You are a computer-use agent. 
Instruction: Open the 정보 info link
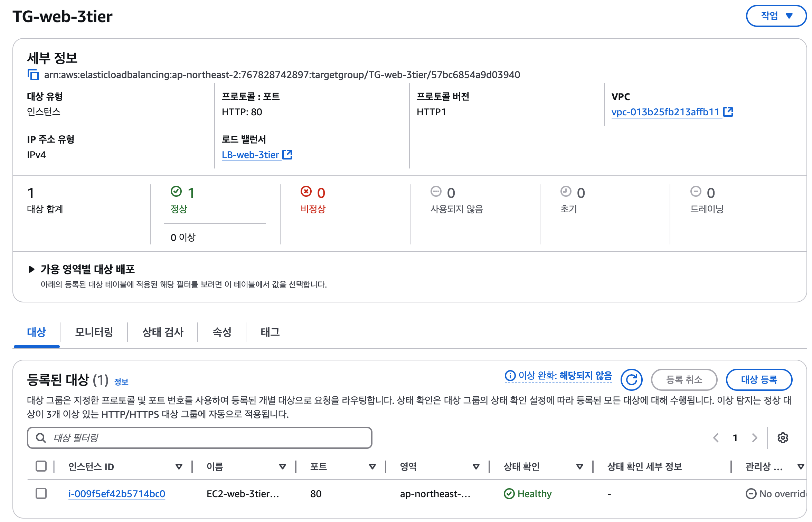tap(121, 382)
